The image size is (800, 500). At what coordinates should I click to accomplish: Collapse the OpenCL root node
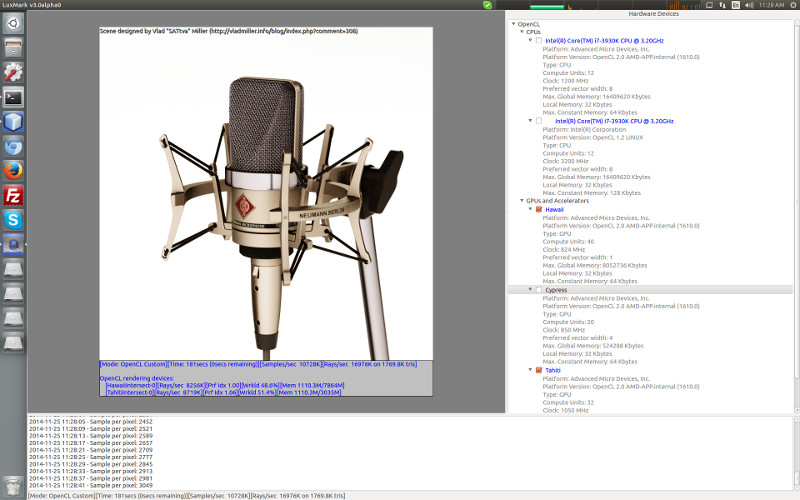(513, 24)
